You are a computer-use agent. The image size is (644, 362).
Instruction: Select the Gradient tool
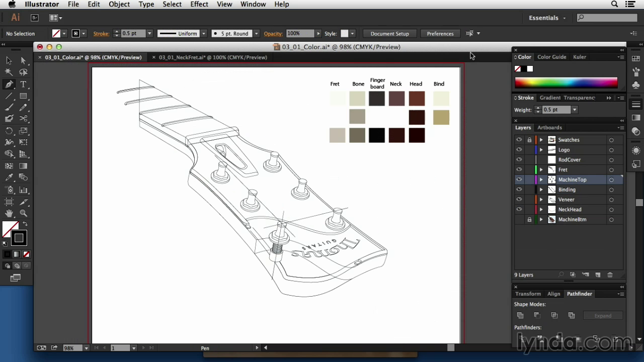tap(23, 166)
